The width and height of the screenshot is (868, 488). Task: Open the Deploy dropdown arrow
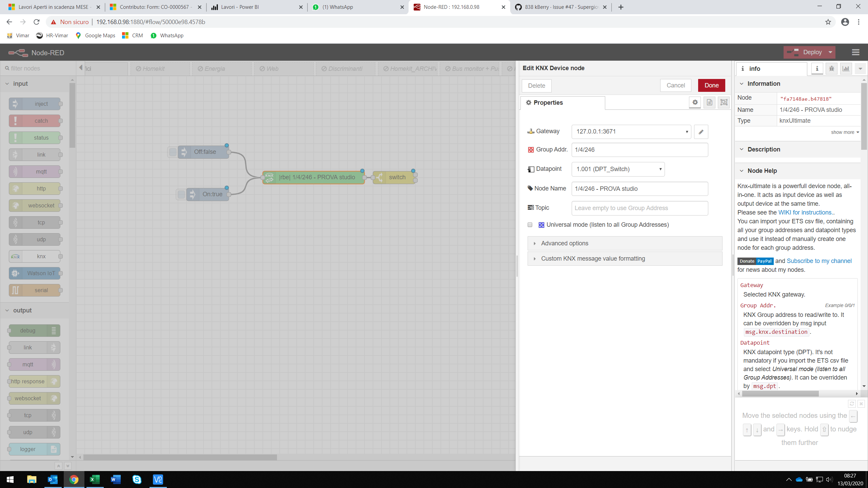[x=830, y=53]
